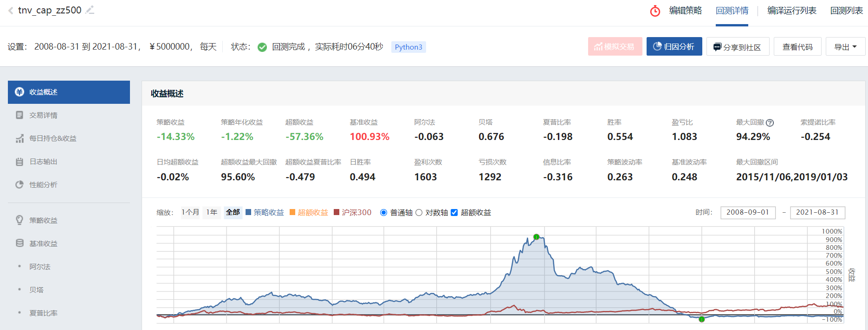Click 最大回撤 value 94.29%
Image resolution: width=868 pixels, height=330 pixels.
[x=753, y=137]
